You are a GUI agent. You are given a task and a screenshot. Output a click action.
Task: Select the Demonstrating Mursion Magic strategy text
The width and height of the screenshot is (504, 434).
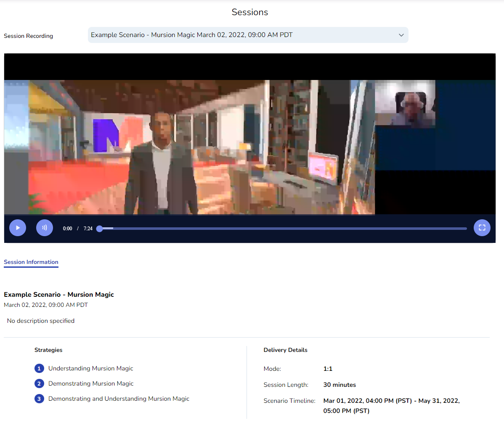click(91, 383)
